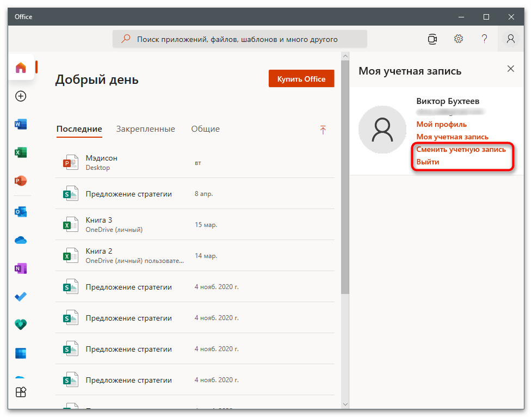Launch Word from the sidebar
This screenshot has height=417, width=532.
tap(21, 124)
